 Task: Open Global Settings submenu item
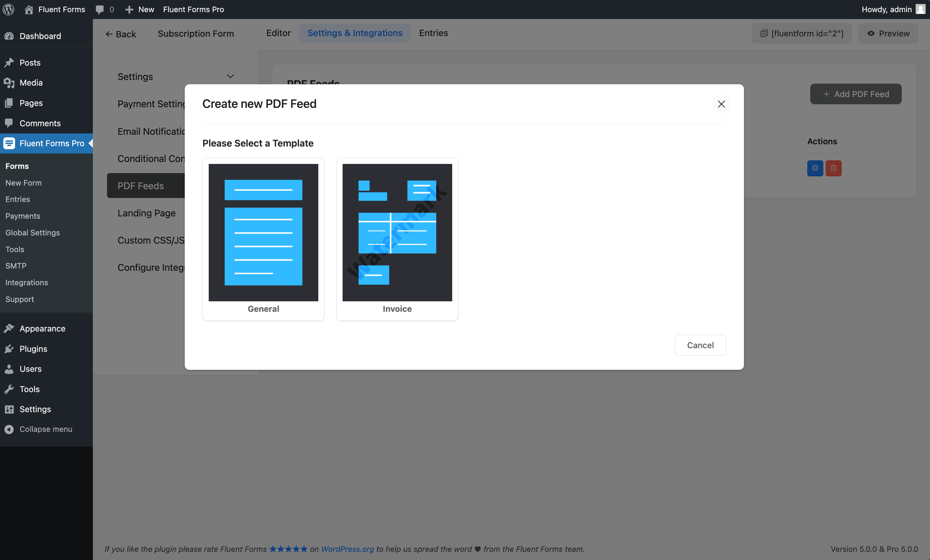(x=32, y=233)
